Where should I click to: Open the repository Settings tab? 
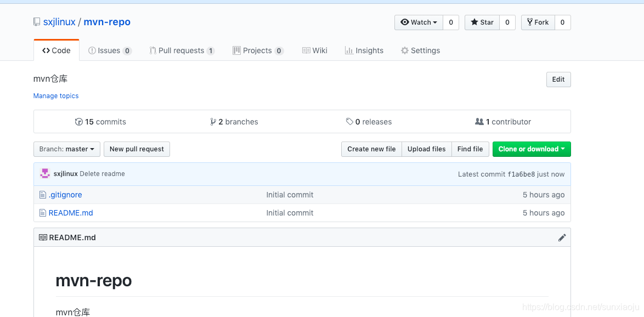tap(421, 50)
